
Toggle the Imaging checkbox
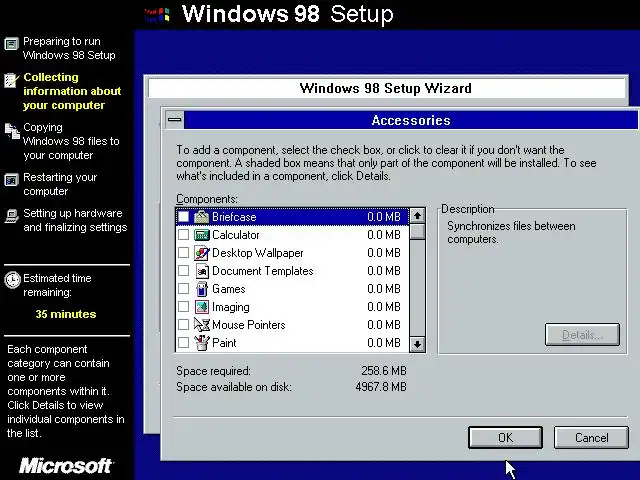(x=183, y=307)
